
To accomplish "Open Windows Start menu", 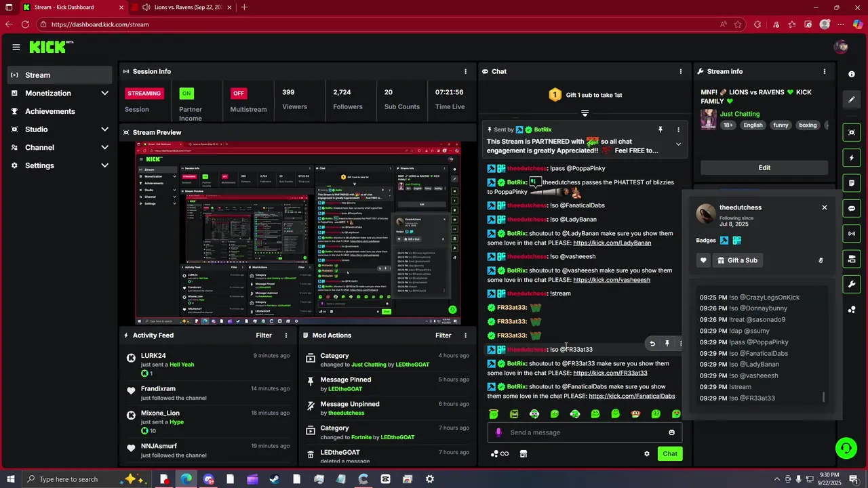I will tap(11, 479).
